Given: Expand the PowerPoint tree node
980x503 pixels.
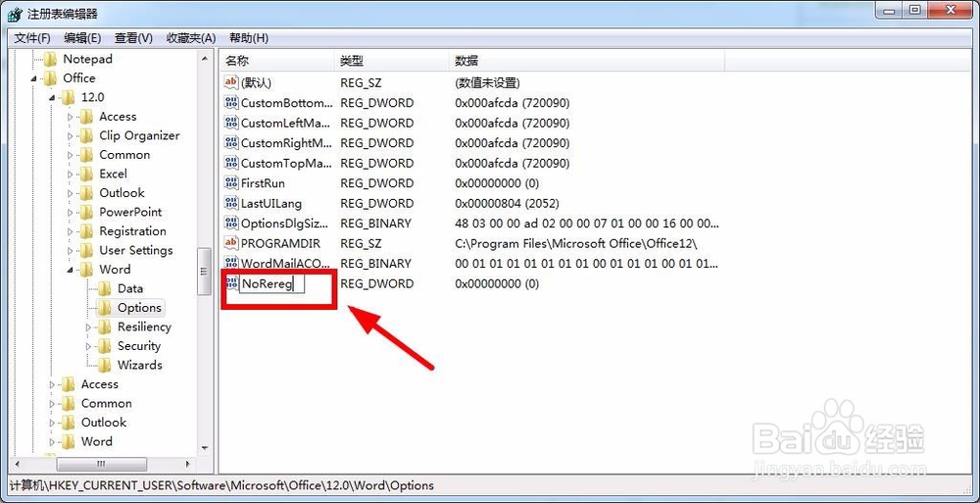Looking at the screenshot, I should (x=70, y=212).
